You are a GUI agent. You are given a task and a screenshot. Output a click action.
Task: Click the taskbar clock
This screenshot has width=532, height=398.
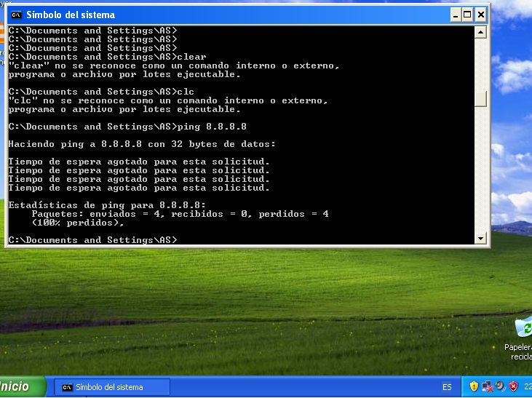[528, 386]
